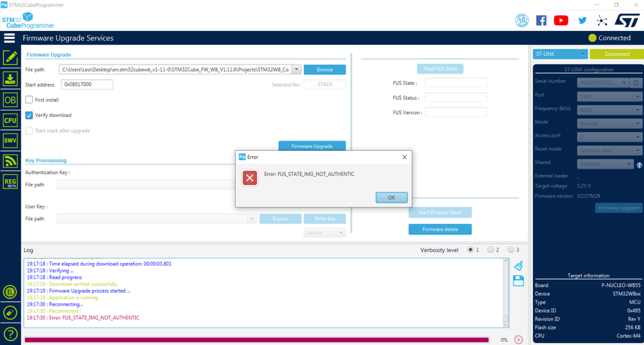Click Read FUS State button

[x=440, y=68]
